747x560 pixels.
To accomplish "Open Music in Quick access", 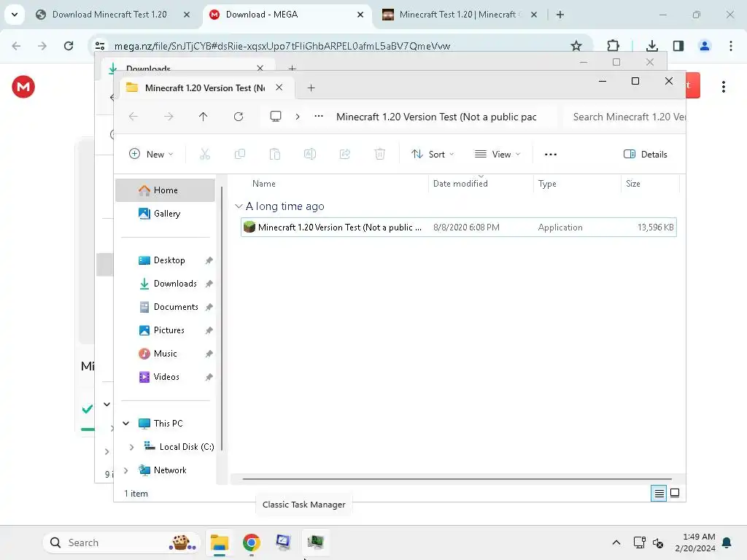I will pos(166,354).
